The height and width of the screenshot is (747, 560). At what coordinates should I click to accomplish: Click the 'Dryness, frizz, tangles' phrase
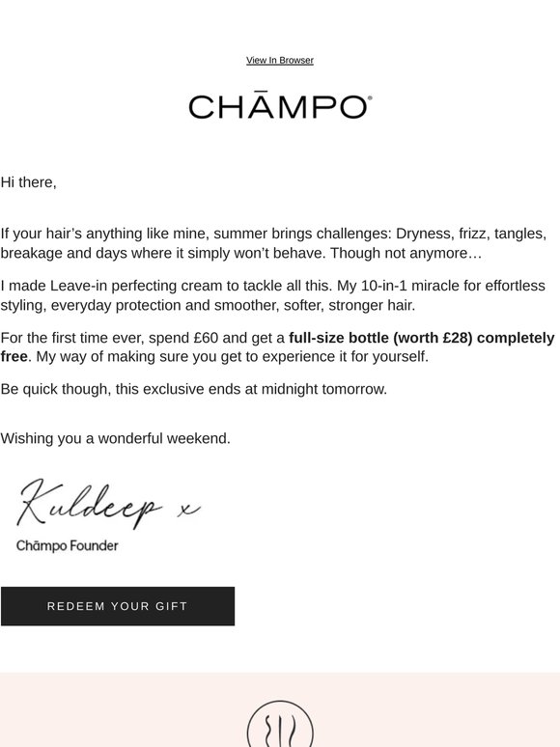pos(471,234)
